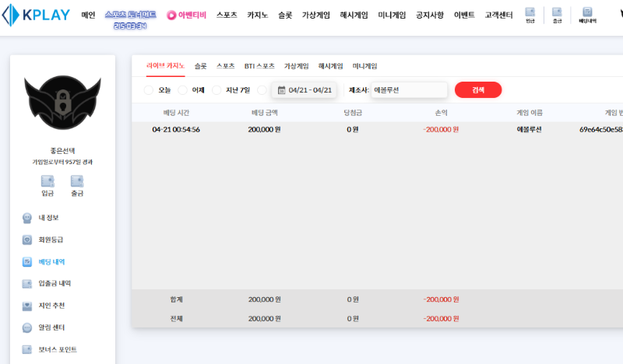Click the 회원등급 shield icon
Image resolution: width=623 pixels, height=364 pixels.
click(x=27, y=240)
